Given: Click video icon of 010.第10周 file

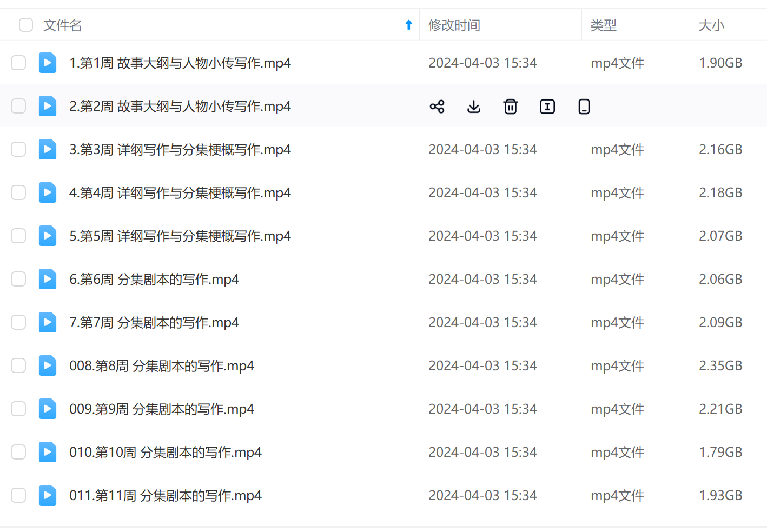Looking at the screenshot, I should coord(48,452).
